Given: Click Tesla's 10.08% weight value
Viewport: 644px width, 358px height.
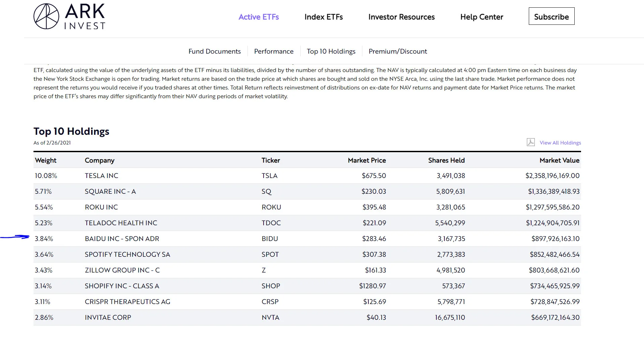Looking at the screenshot, I should tap(46, 176).
